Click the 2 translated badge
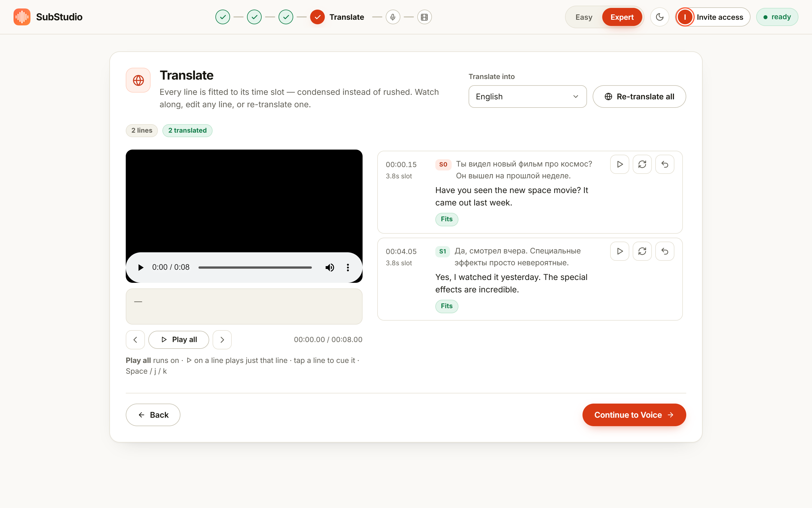 (x=187, y=130)
